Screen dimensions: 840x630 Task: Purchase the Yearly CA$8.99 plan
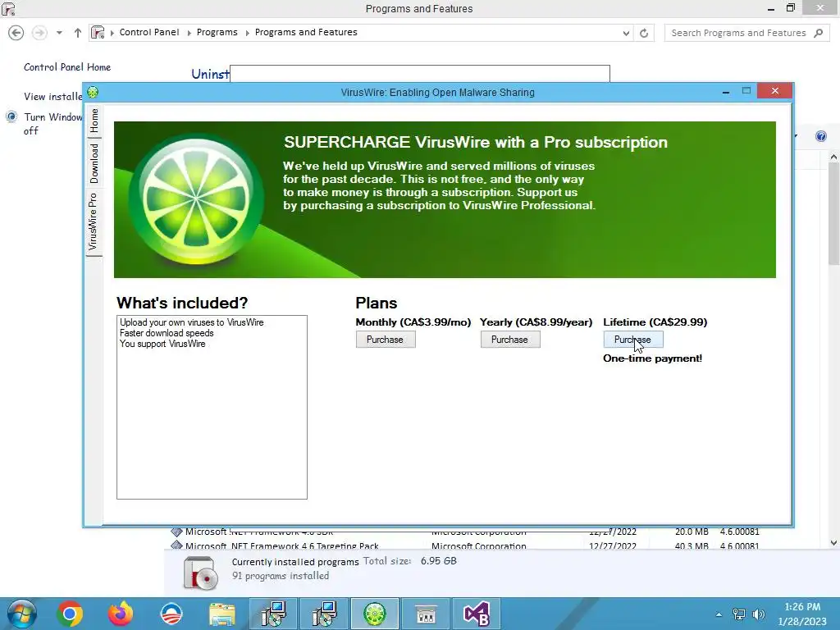click(x=510, y=340)
